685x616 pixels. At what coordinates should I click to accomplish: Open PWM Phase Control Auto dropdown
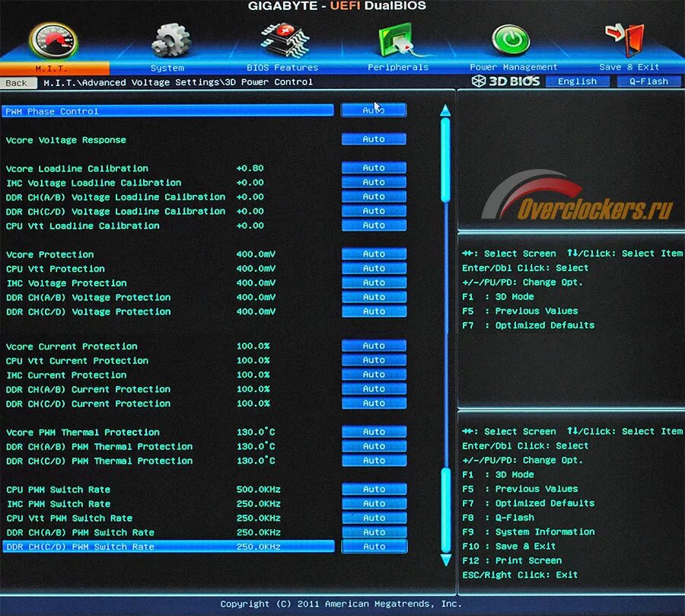[374, 110]
